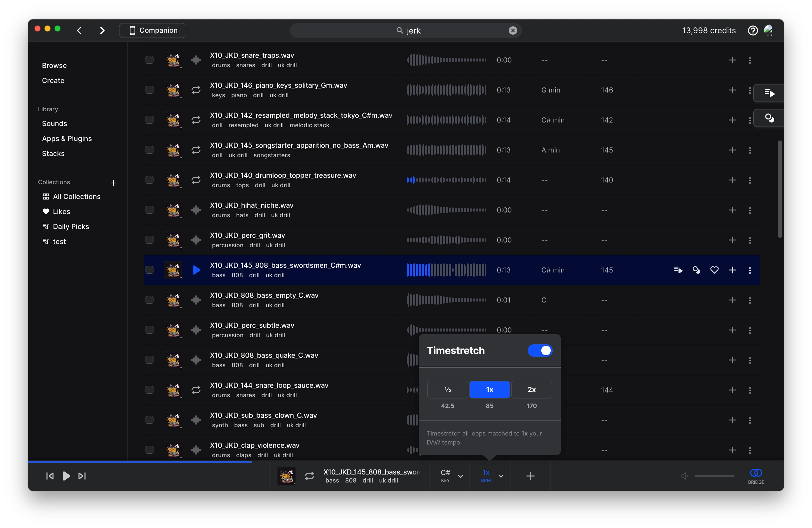Viewport: 812px width, 528px height.
Task: Open the user profile avatar
Action: coord(769,30)
